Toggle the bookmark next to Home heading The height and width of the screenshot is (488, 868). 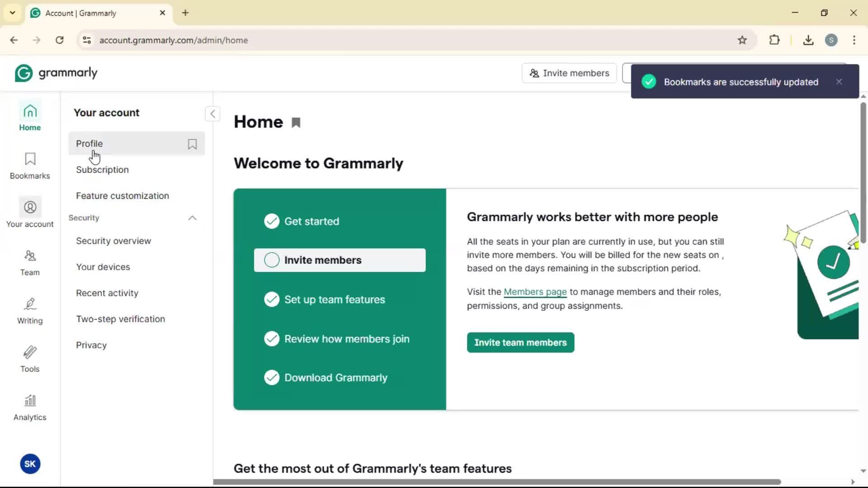pyautogui.click(x=296, y=123)
